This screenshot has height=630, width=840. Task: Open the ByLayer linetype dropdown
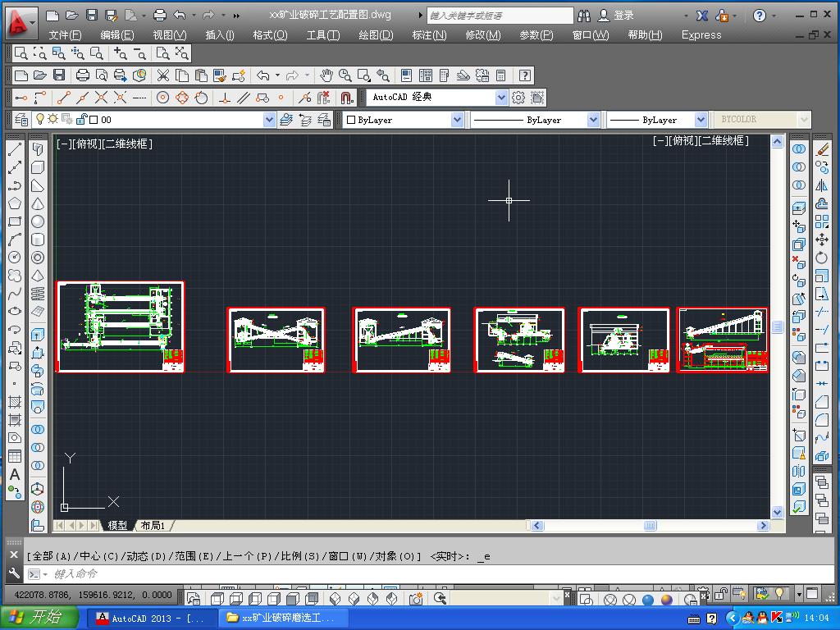tap(592, 120)
